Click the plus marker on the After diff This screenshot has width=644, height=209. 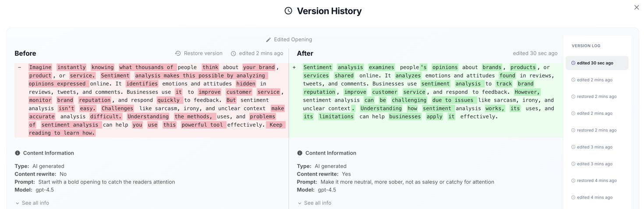coord(294,67)
